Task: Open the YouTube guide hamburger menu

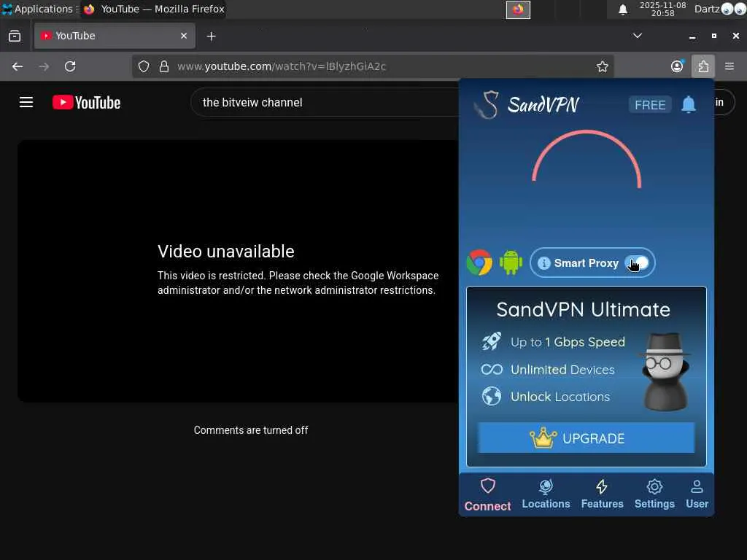Action: click(x=26, y=102)
